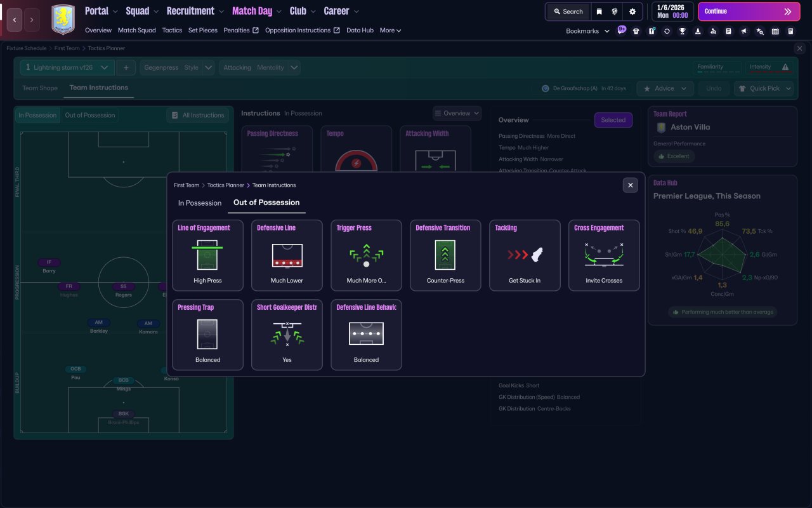Screen dimensions: 812x508
Task: Open the Aston Villa club badge
Action: pos(63,20)
